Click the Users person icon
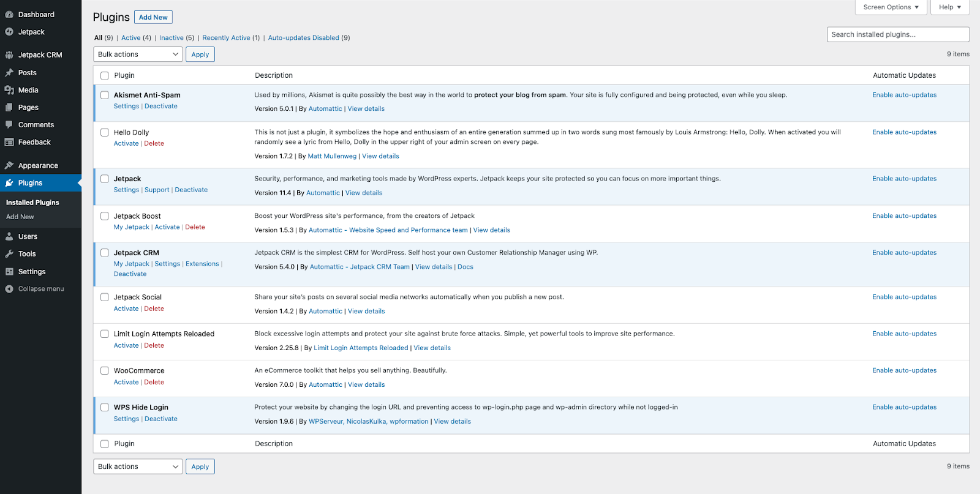 pos(9,236)
